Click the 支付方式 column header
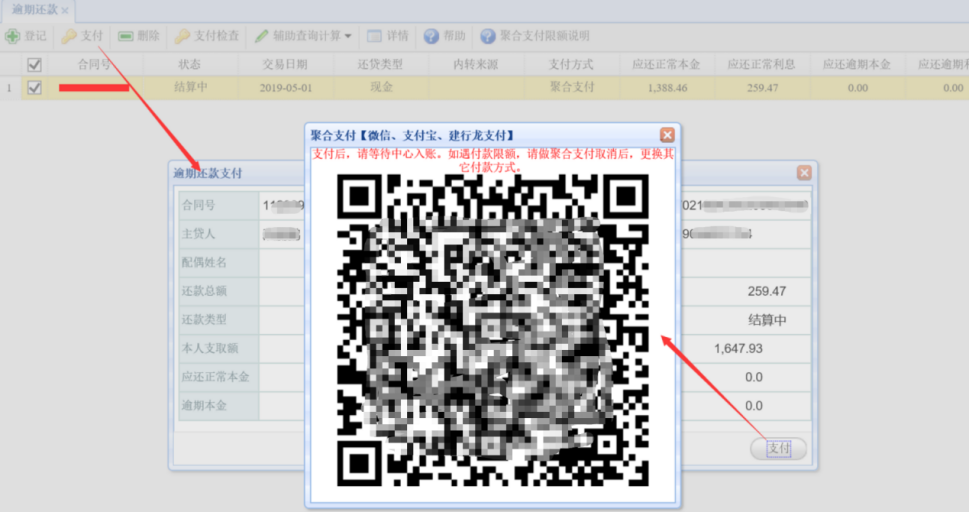 [x=571, y=64]
